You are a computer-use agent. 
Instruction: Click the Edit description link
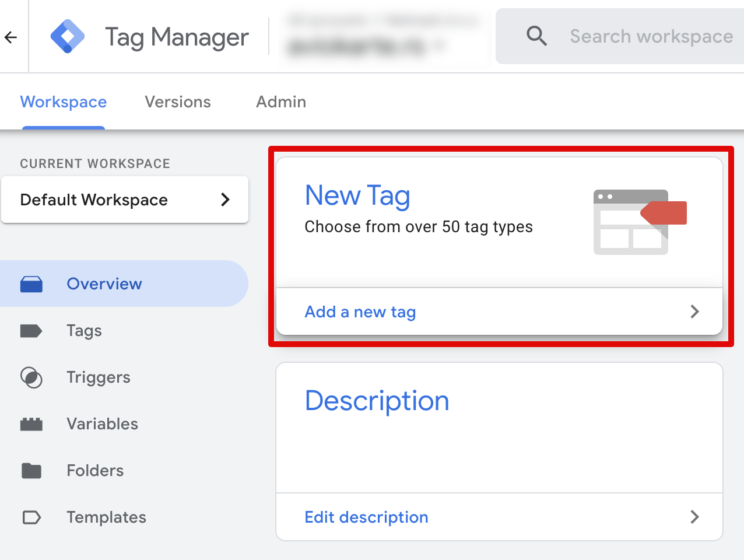point(366,517)
